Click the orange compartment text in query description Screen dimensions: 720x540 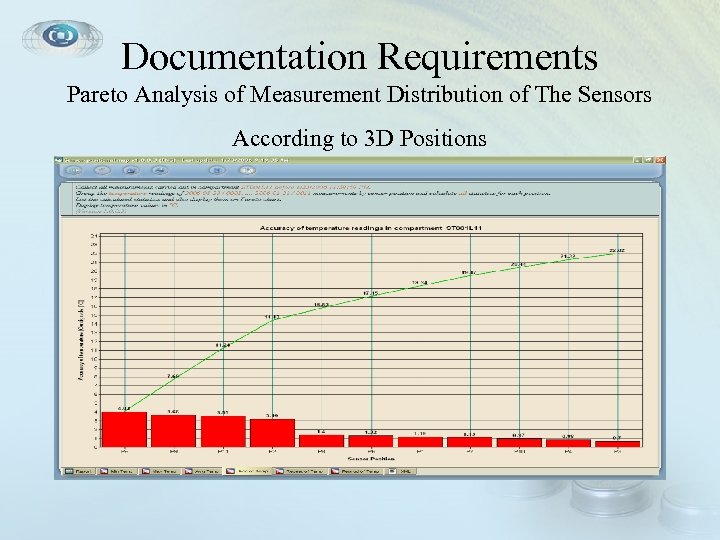pyautogui.click(x=306, y=187)
